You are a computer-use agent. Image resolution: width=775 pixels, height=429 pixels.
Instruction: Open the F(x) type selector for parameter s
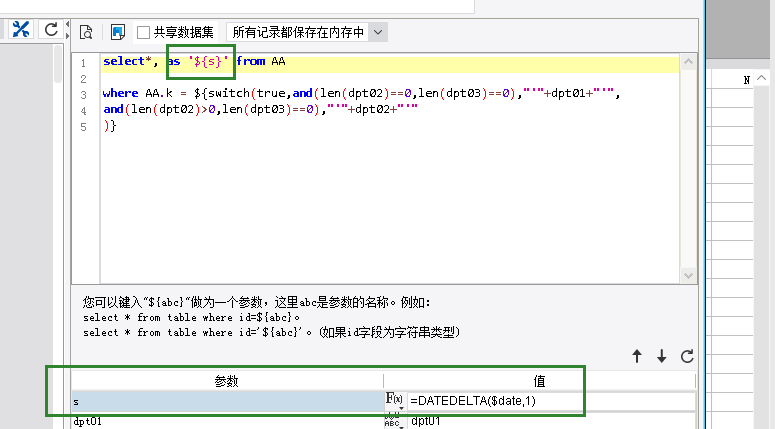tap(394, 401)
